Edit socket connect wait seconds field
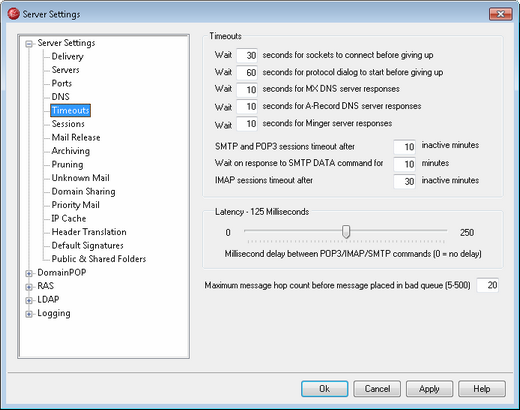Viewport: 520px width, 410px height. click(247, 55)
